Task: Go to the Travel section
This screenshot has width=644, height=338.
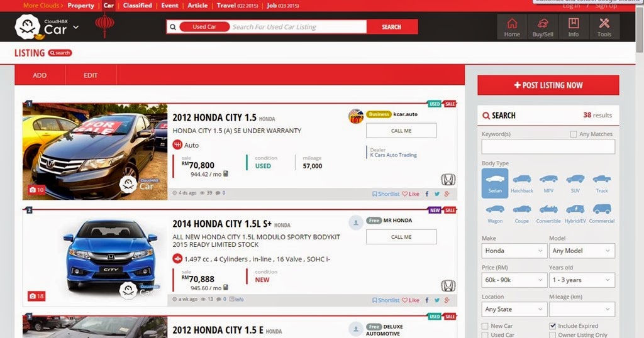Action: [x=237, y=5]
